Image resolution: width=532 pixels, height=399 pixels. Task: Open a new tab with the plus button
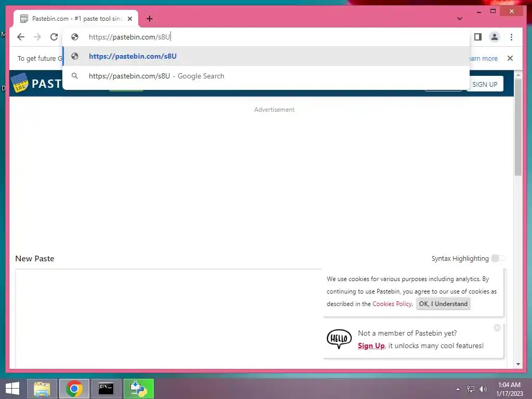click(149, 19)
